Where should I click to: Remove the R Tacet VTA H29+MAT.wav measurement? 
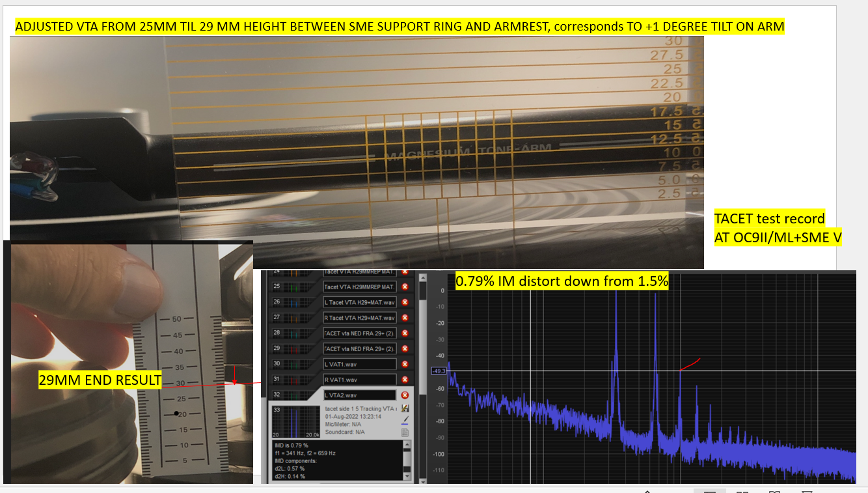click(405, 318)
